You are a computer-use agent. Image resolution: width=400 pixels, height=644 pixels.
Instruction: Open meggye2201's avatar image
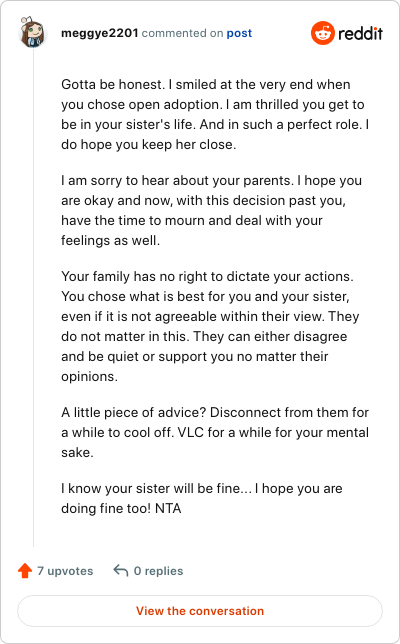tap(32, 32)
